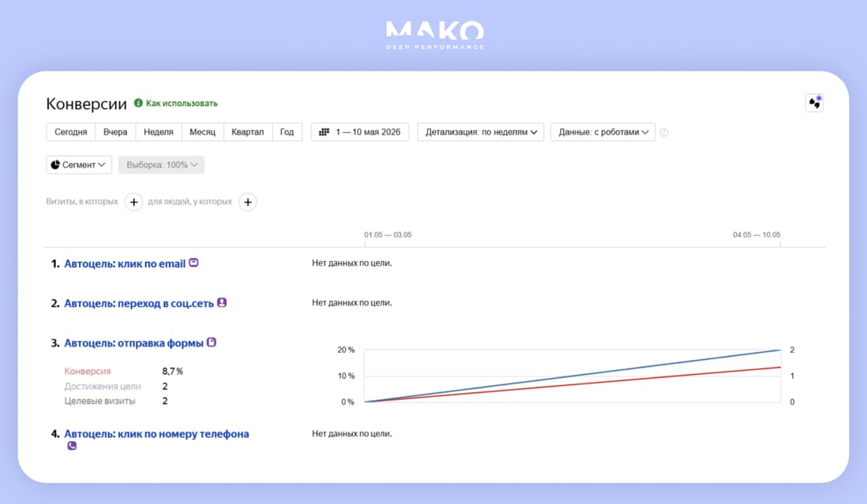Click the green info icon beside Конверсии

[138, 103]
